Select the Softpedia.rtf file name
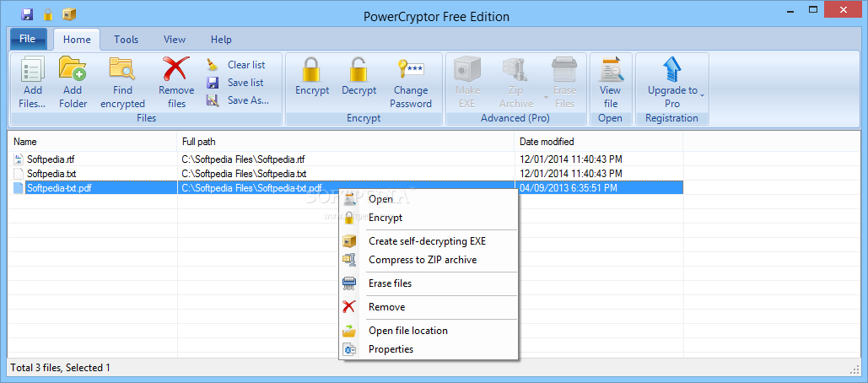The width and height of the screenshot is (868, 383). tap(51, 159)
